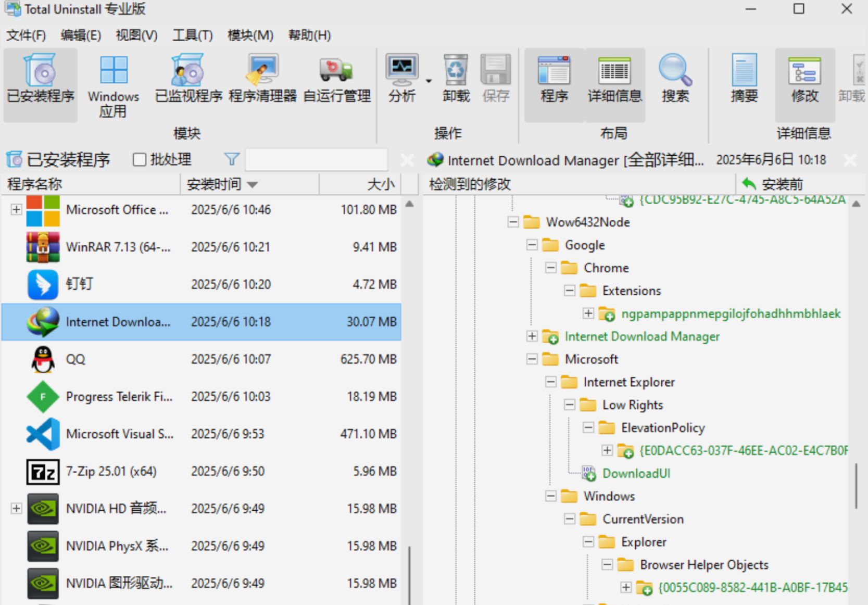Image resolution: width=868 pixels, height=605 pixels.
Task: Toggle the 程序 layout panel
Action: coord(554,79)
